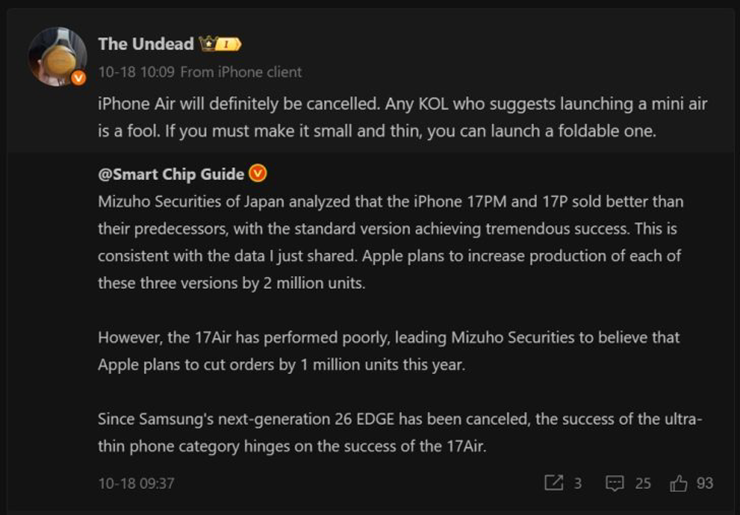Click the orange verified badge on avatar
The height and width of the screenshot is (515, 740).
79,79
